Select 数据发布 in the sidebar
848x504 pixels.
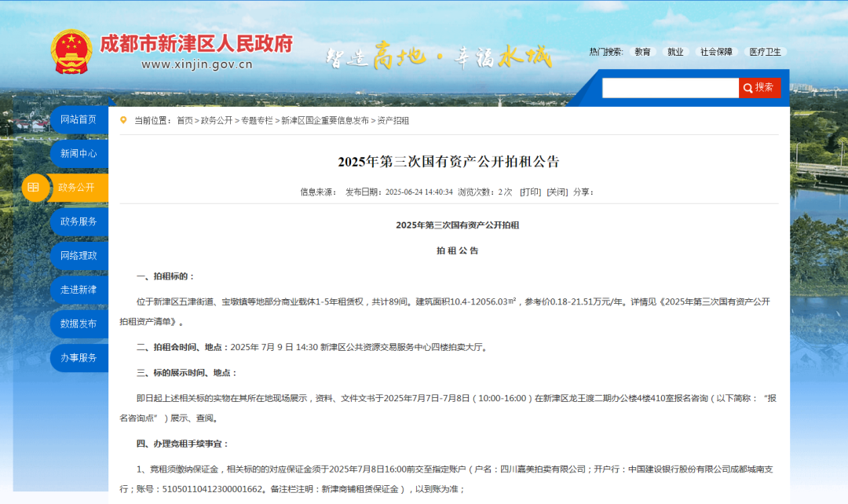79,323
